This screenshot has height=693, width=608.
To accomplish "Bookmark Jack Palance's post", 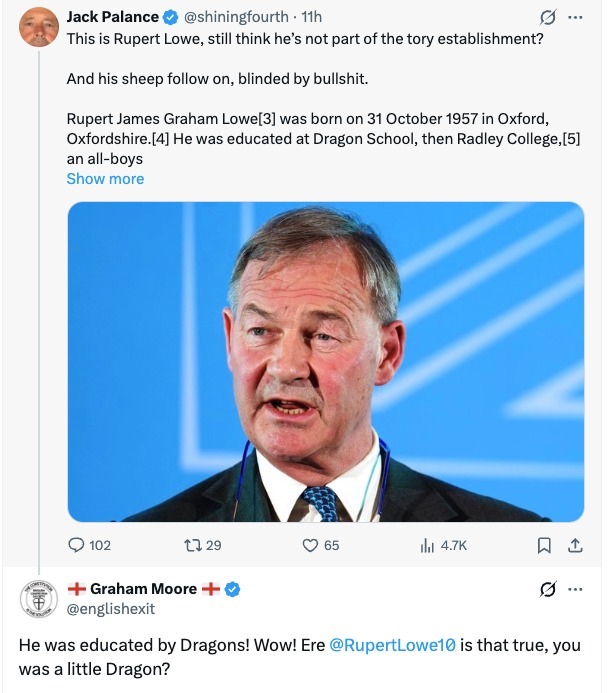I will (x=544, y=545).
